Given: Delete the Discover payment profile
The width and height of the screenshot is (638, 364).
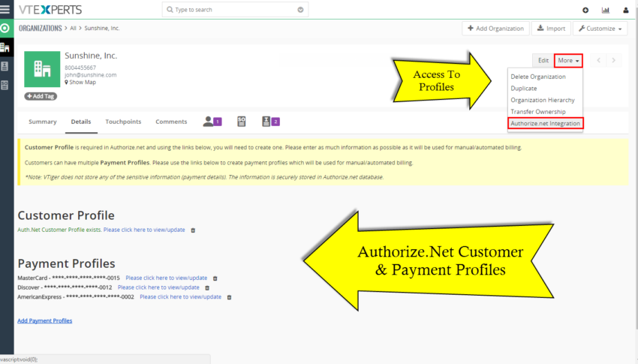Looking at the screenshot, I should pyautogui.click(x=207, y=288).
